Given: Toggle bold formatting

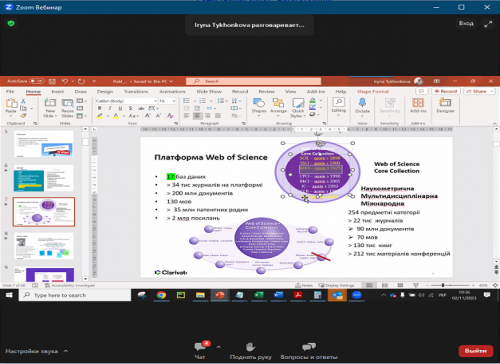Looking at the screenshot, I should coord(99,108).
